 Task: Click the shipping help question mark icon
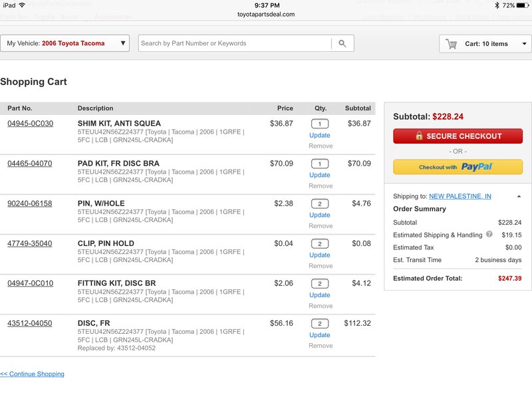point(489,234)
